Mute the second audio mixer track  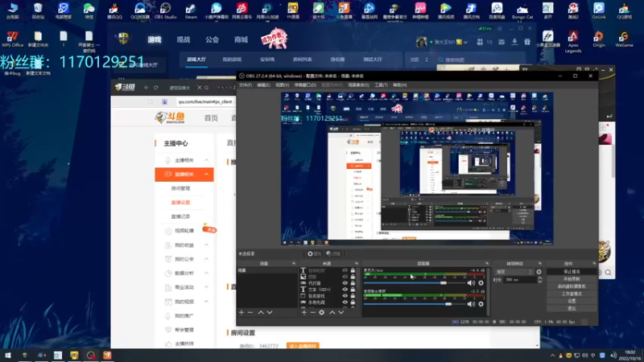pyautogui.click(x=471, y=304)
